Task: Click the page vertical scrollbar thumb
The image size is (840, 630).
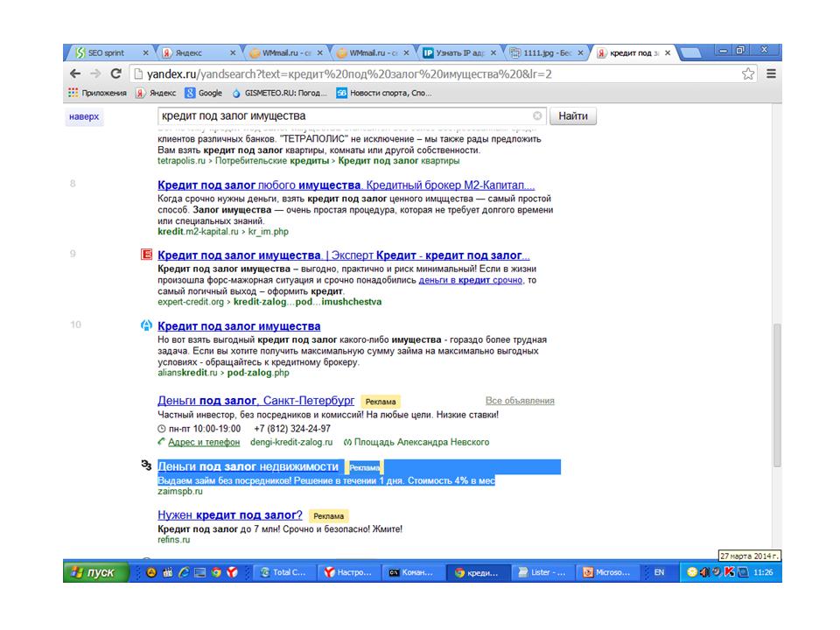Action: 776,395
